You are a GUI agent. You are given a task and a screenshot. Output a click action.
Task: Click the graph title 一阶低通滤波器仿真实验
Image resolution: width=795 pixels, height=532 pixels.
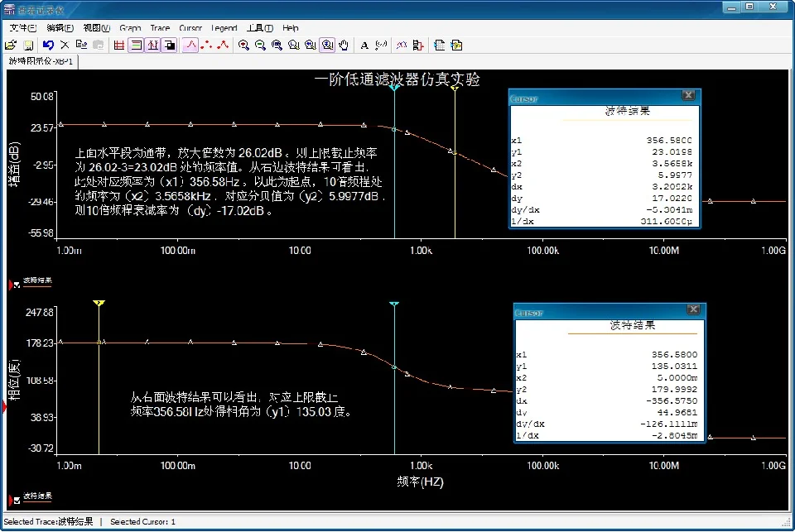tap(397, 79)
